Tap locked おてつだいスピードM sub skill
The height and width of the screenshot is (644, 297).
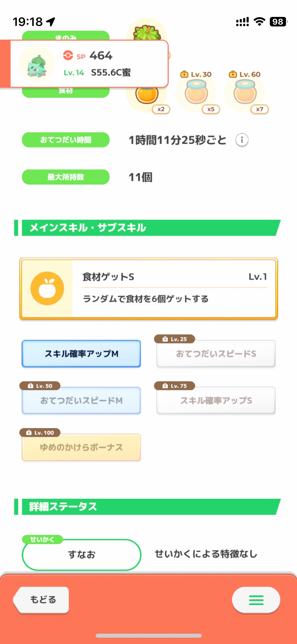coord(81,401)
